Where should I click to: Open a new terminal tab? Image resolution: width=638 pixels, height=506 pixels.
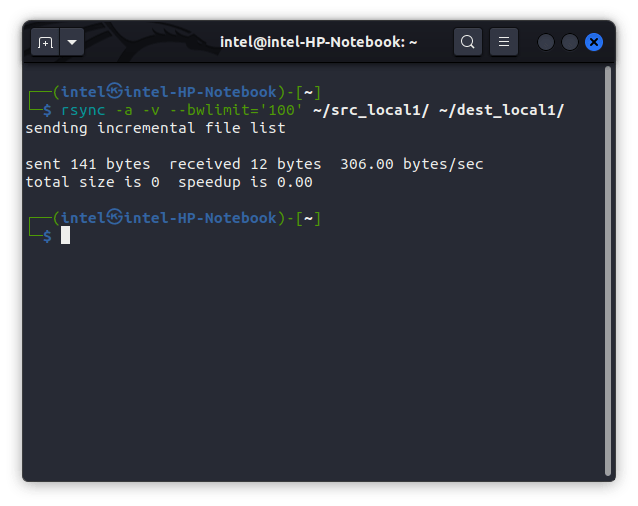(x=45, y=42)
